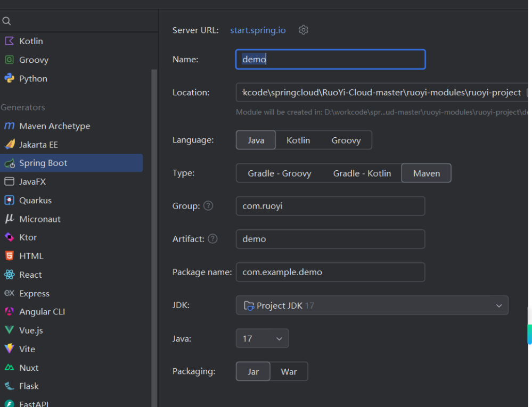Click the Angular CLI icon
This screenshot has width=532, height=407.
pos(9,311)
